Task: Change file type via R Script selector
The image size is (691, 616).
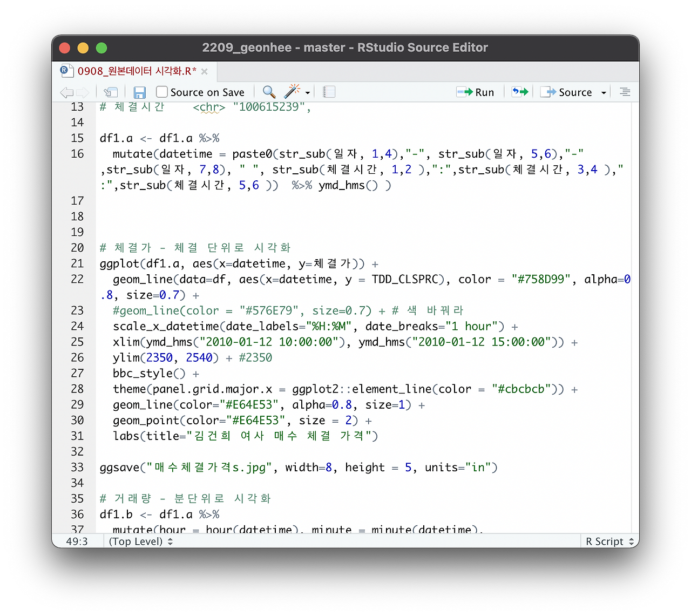Action: click(x=609, y=541)
